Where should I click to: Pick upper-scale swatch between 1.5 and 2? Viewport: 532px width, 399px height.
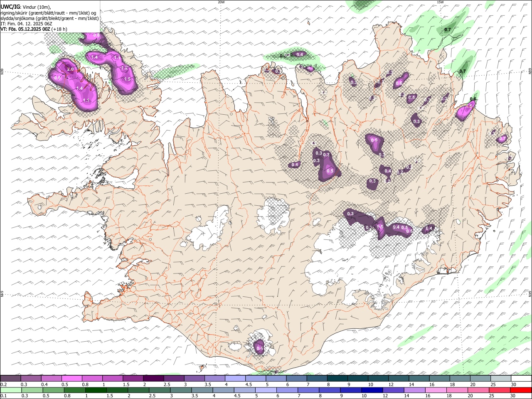(133, 378)
